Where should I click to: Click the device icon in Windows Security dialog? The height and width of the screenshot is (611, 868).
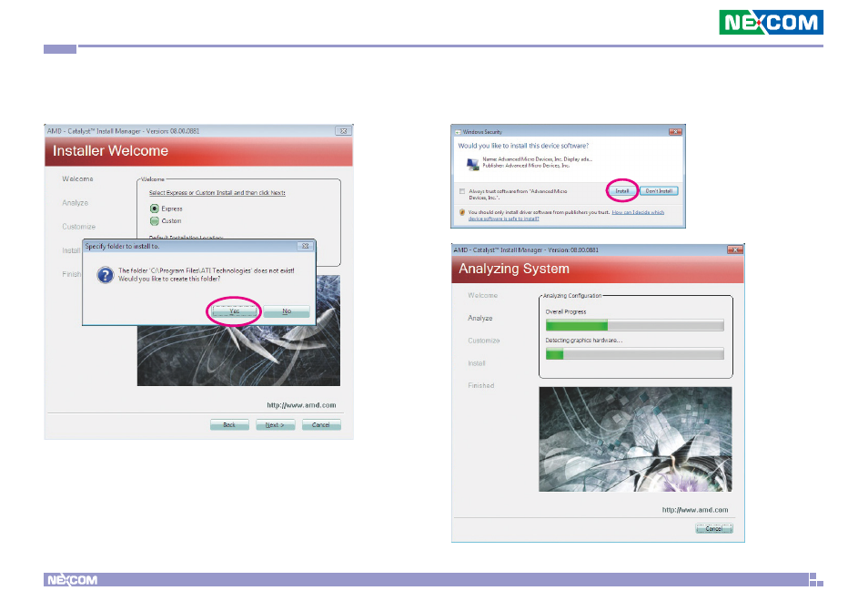coord(472,164)
